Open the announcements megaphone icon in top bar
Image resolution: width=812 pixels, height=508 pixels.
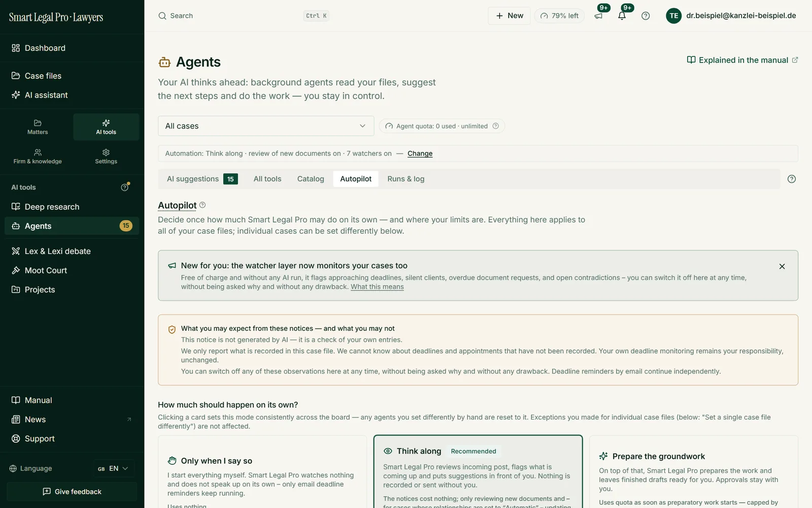(x=598, y=16)
